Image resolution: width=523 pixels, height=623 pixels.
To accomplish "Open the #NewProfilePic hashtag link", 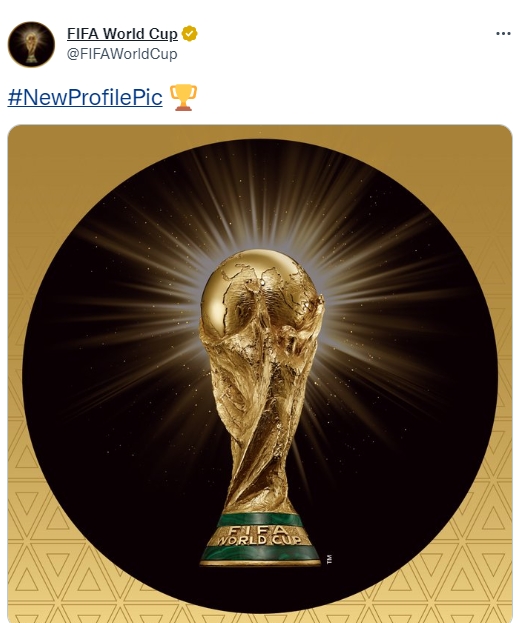I will coord(85,97).
